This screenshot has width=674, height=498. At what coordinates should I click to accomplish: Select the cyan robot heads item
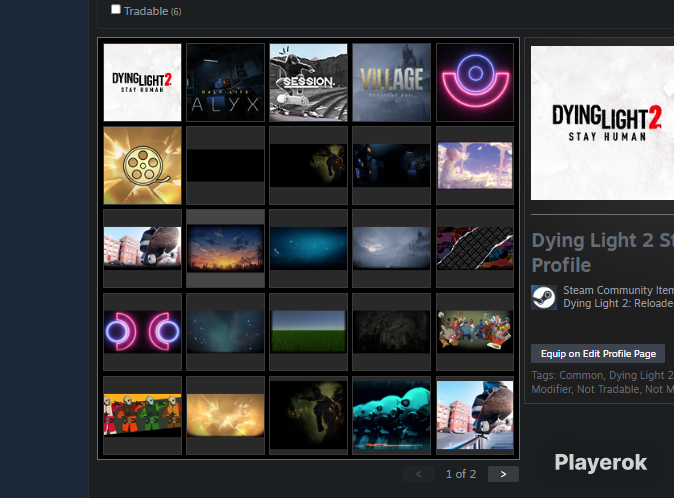391,415
